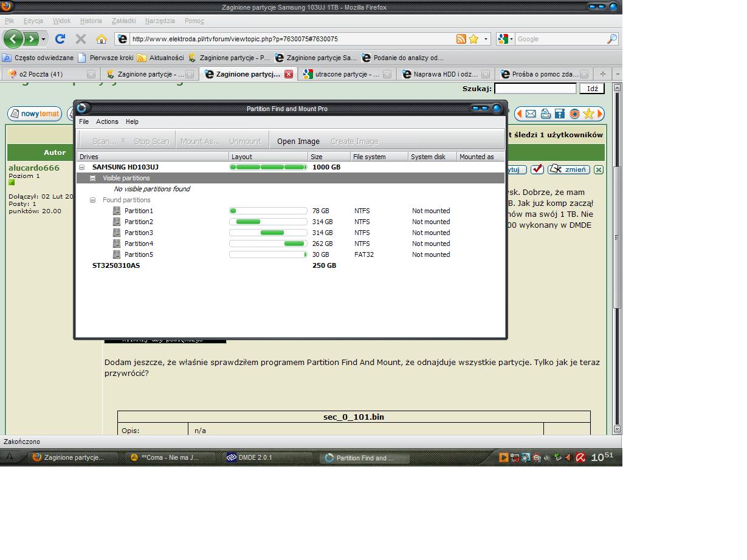Open the alucardo666 user profile link
Screen dimensions: 747x560
34,168
